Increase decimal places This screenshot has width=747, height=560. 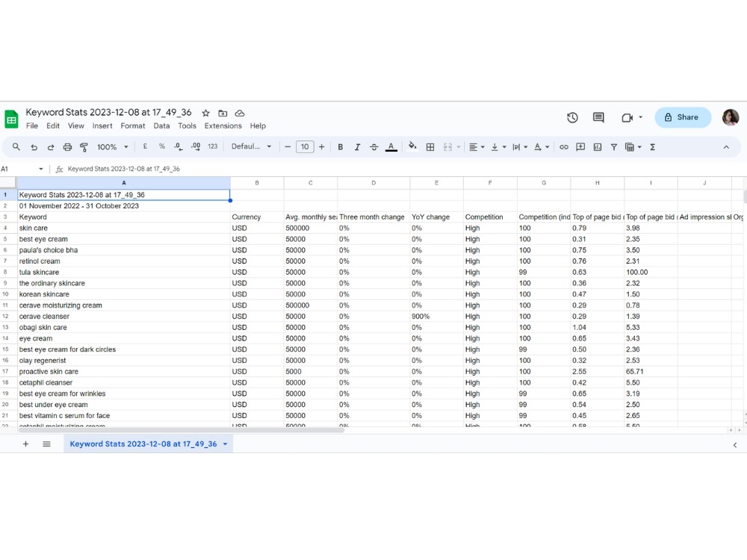195,146
